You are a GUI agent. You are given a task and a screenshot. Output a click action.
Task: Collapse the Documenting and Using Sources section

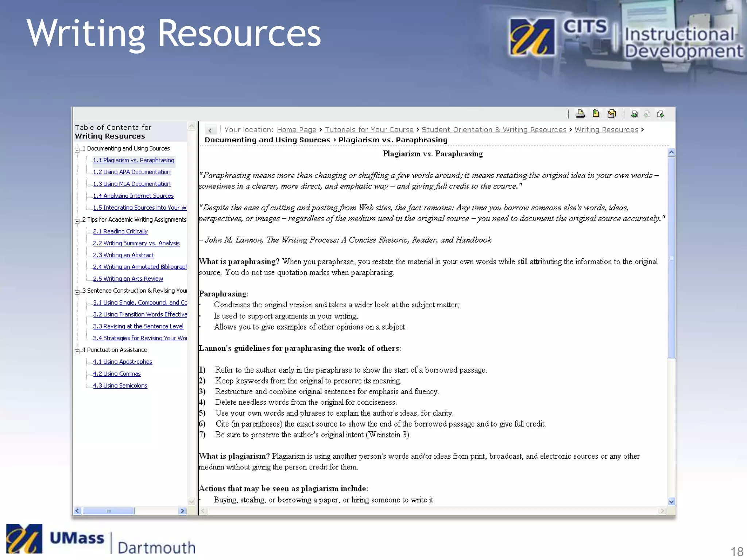pyautogui.click(x=77, y=149)
